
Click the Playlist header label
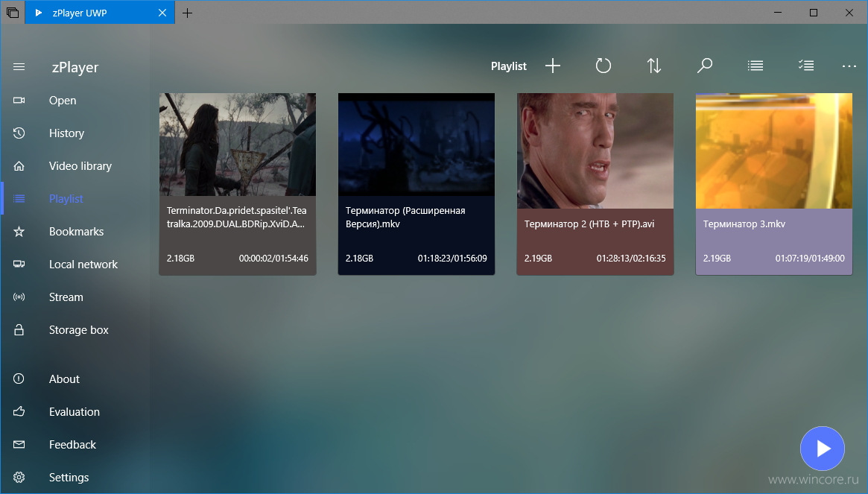click(509, 66)
